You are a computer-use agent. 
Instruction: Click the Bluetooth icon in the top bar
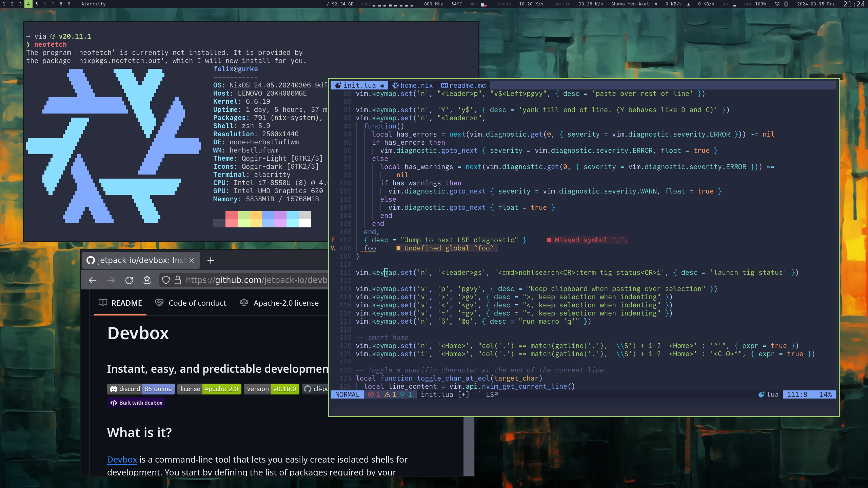point(786,4)
